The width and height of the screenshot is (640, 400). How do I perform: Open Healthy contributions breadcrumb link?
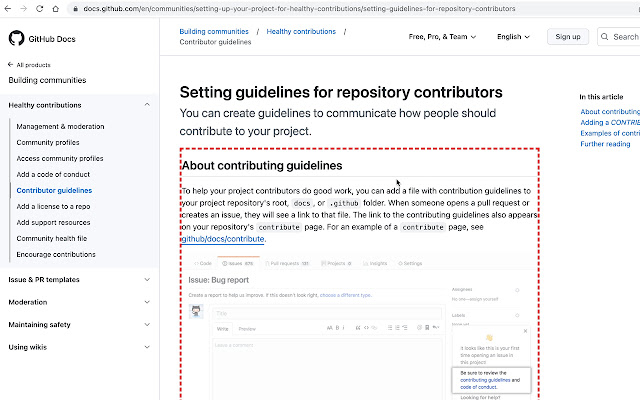tap(301, 31)
